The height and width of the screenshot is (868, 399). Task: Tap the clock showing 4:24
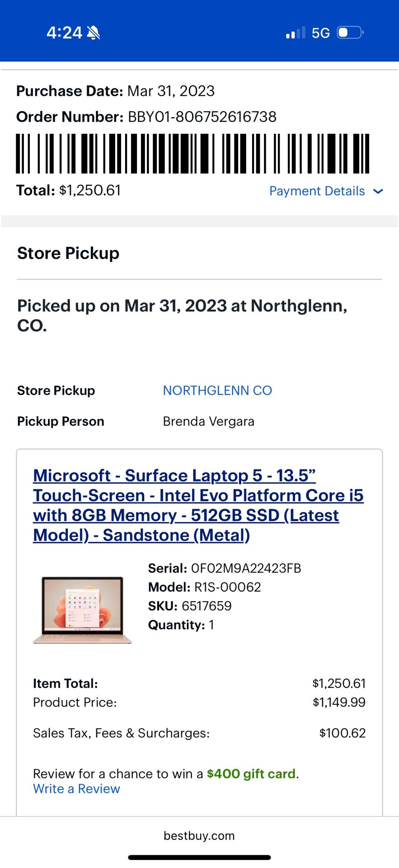[x=63, y=32]
